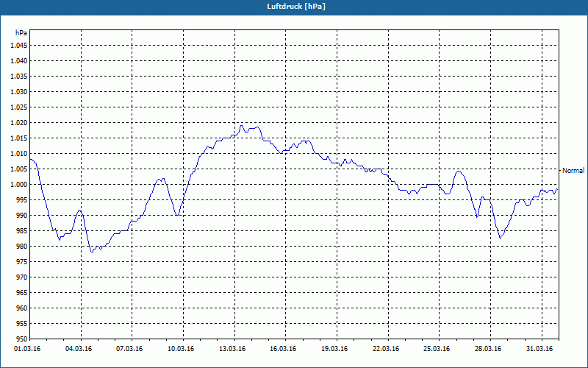Pick the '995' pressure axis label
The width and height of the screenshot is (588, 368).
pyautogui.click(x=23, y=199)
